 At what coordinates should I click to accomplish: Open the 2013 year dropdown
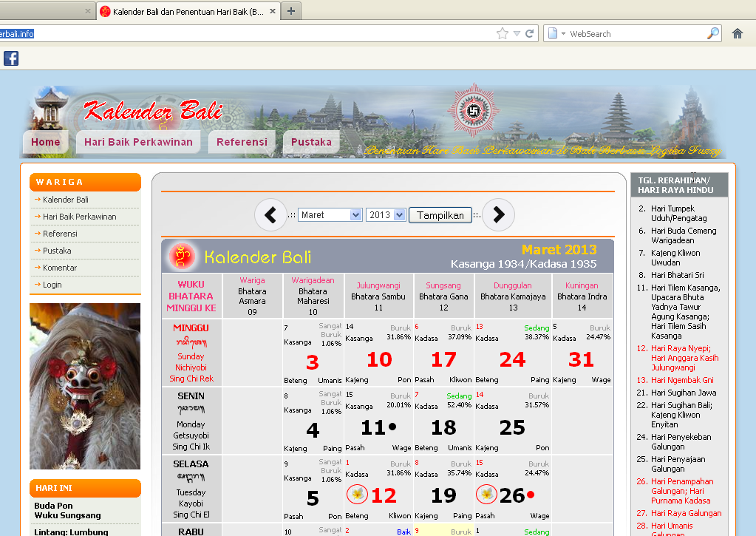386,214
